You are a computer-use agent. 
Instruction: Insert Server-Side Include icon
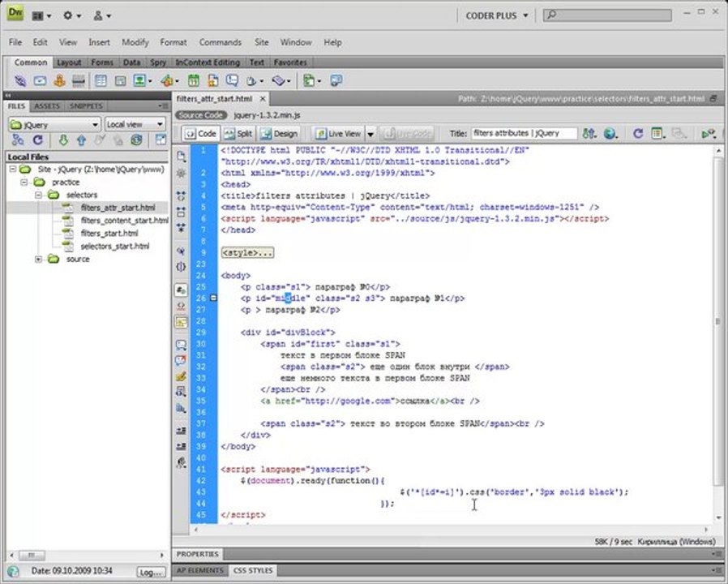(x=212, y=81)
